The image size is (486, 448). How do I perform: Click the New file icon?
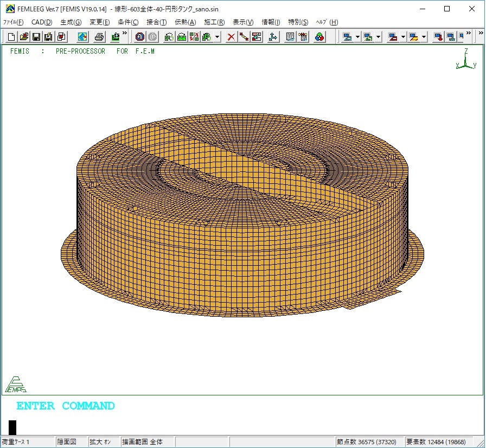11,37
